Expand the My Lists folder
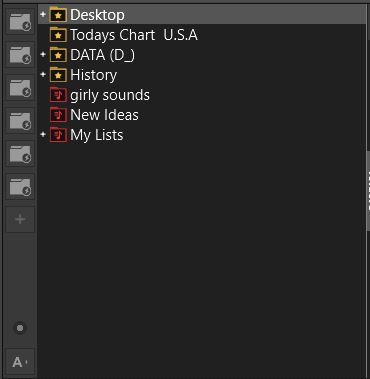Screen dimensions: 370x379 pos(43,134)
